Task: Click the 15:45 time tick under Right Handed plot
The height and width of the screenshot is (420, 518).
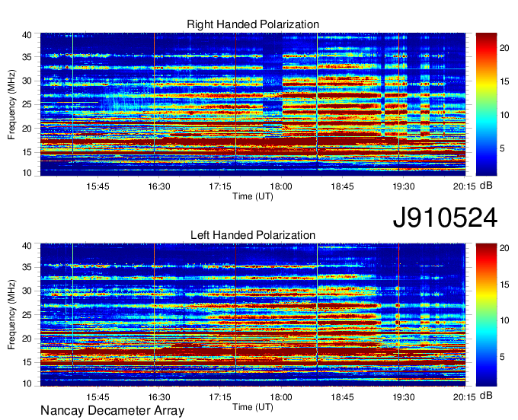Action: pos(98,186)
